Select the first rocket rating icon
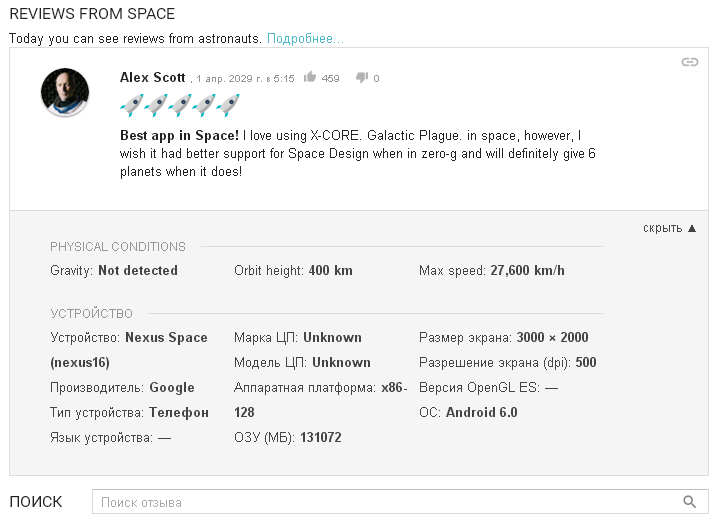 pos(132,105)
